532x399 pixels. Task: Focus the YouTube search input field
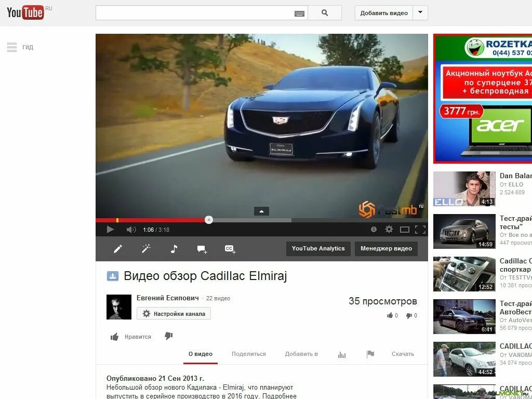(202, 13)
